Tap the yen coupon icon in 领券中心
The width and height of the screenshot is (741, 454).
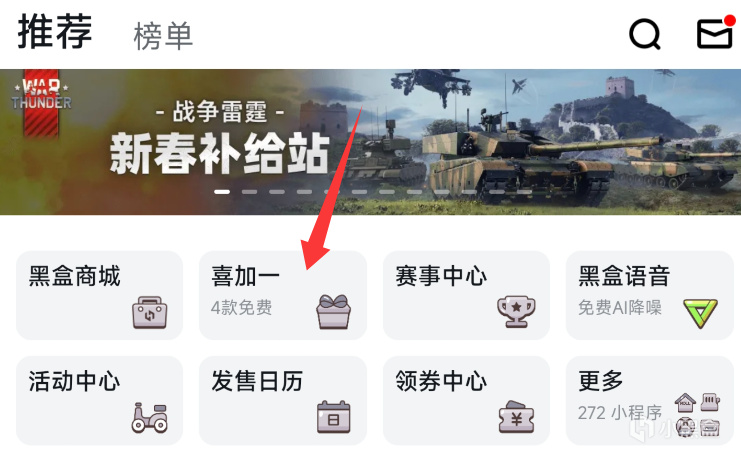pos(516,417)
